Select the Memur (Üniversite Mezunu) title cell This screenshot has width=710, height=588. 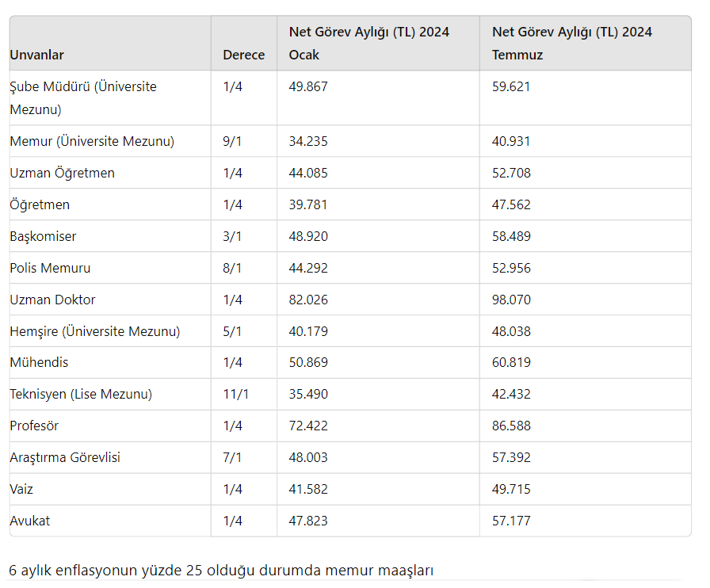click(92, 141)
